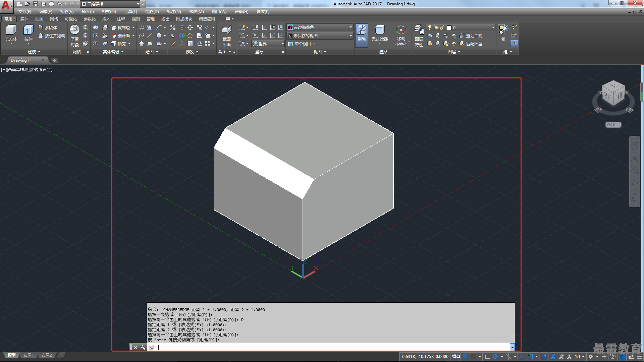644x362 pixels.
Task: Open the 单个视口 viewport dropdown
Action: click(x=302, y=44)
